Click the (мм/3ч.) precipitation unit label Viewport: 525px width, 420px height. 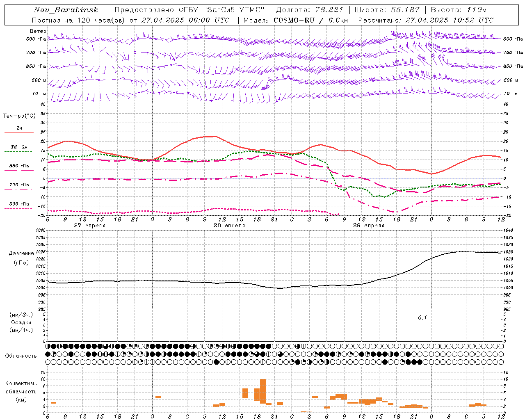pos(21,315)
